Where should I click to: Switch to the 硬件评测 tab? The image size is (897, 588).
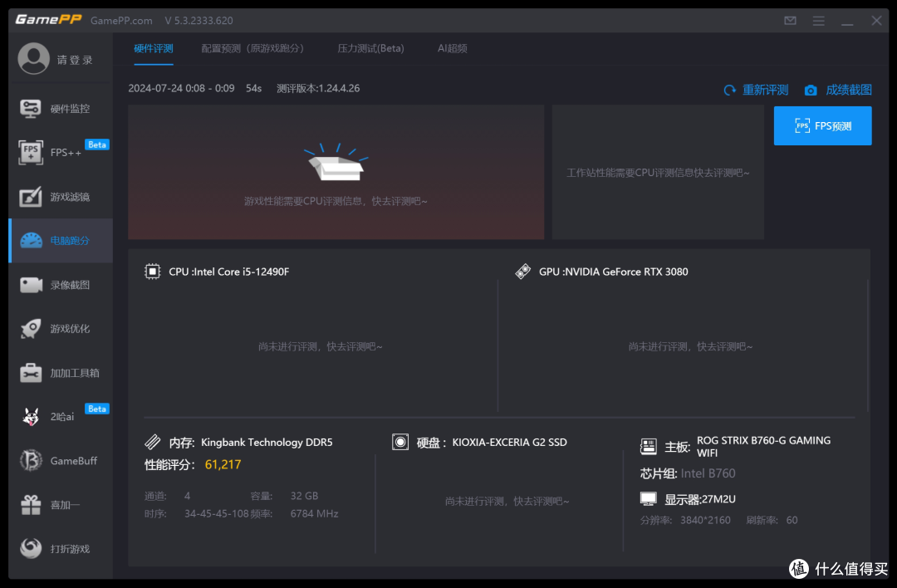[154, 49]
